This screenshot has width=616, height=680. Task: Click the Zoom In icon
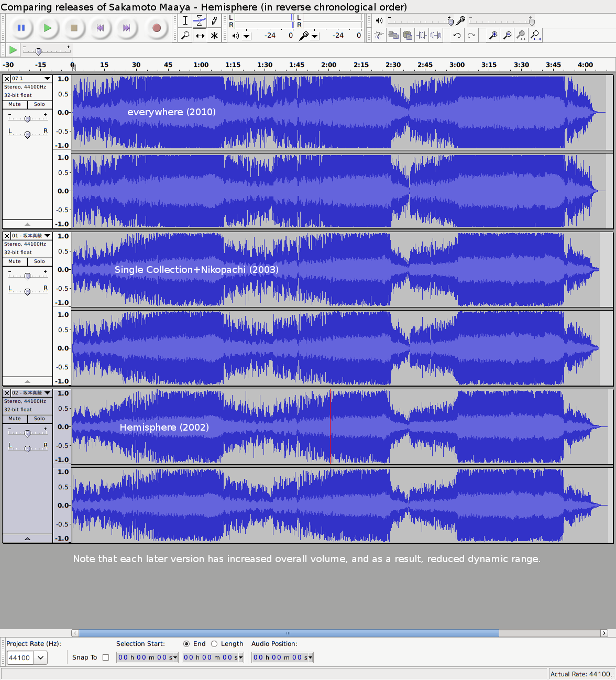492,35
